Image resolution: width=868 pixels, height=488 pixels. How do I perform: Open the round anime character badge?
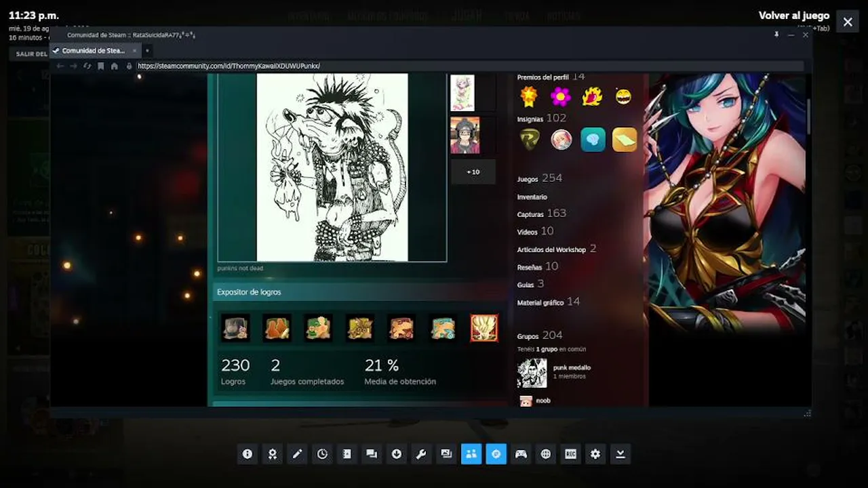coord(561,140)
